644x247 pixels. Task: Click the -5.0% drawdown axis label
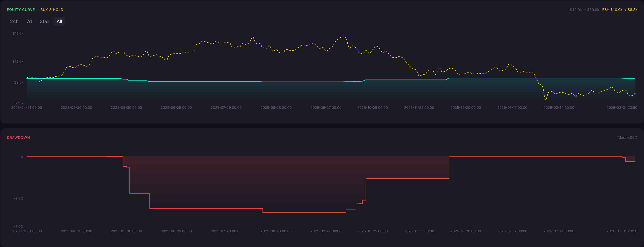tap(19, 226)
